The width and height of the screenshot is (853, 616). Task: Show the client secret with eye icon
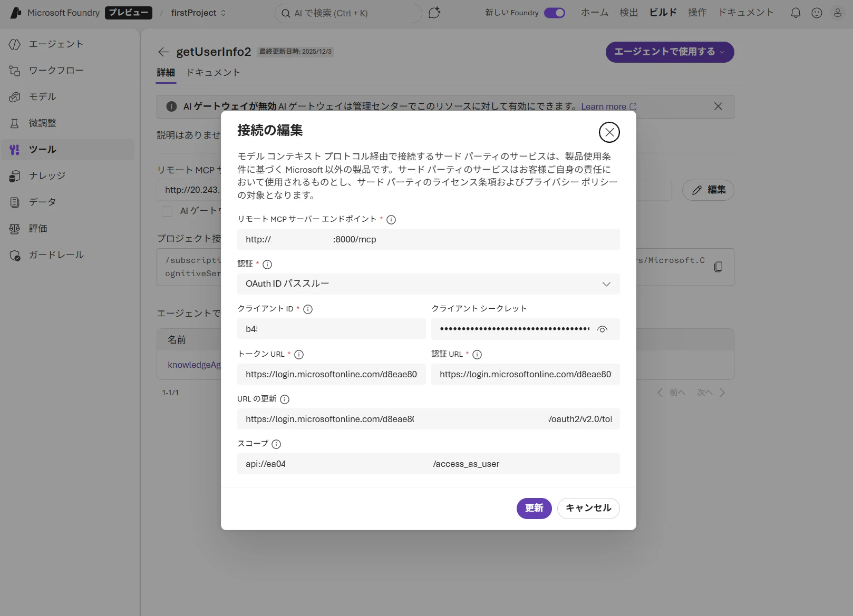click(x=602, y=329)
